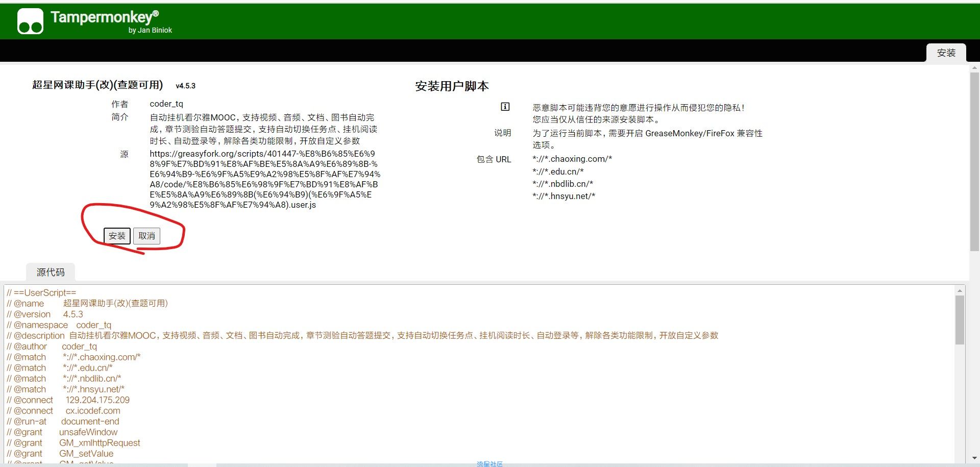Click the page scrollbar up arrow
Viewport: 980px width, 467px height.
[x=974, y=68]
